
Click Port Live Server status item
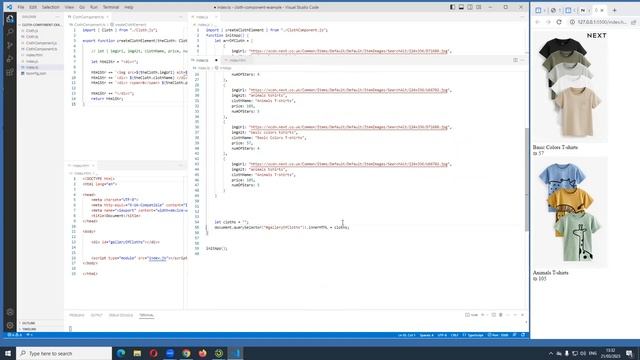[498, 336]
